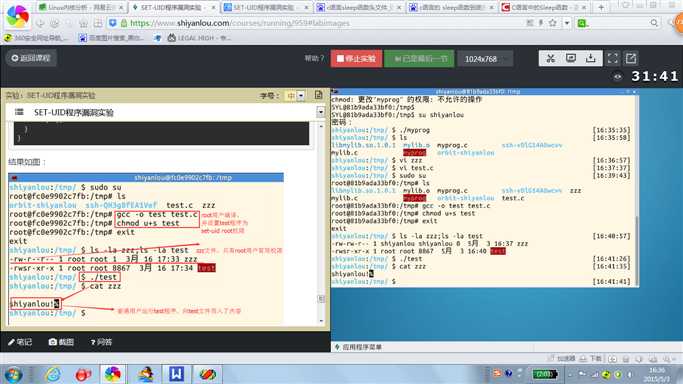Expand the SET-UID chapter dropdown arrow
The height and width of the screenshot is (384, 683).
point(321,112)
